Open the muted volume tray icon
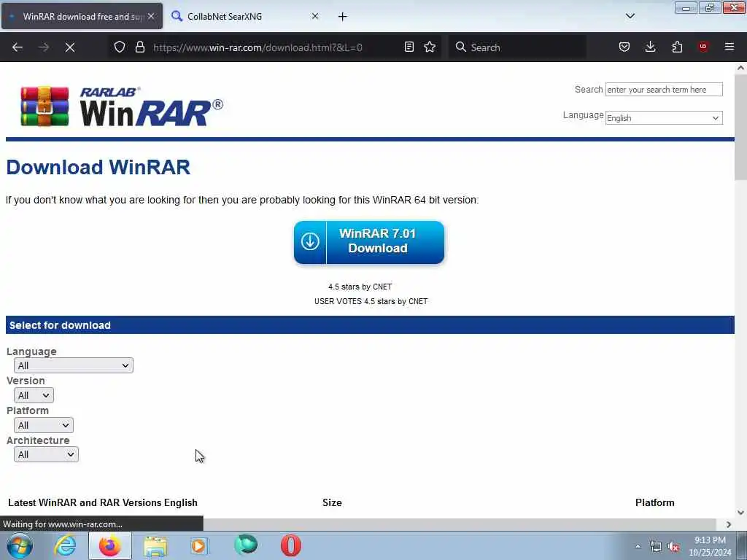Screen dimensions: 747x560 point(673,547)
